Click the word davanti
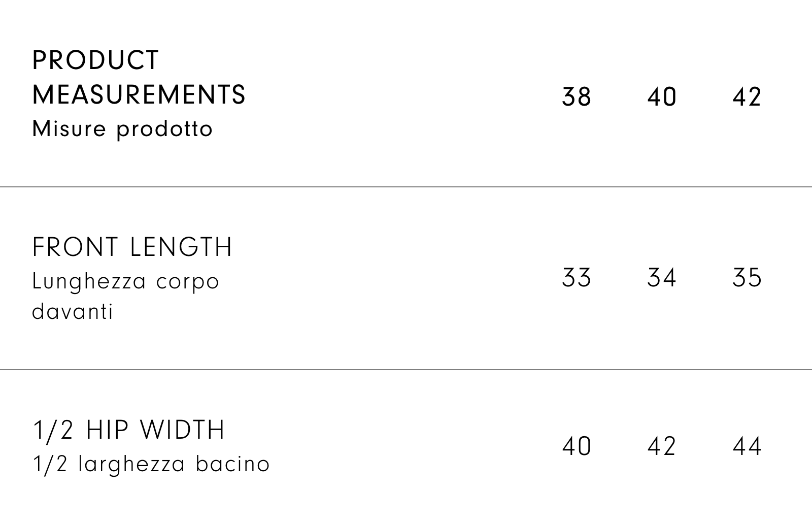 click(73, 311)
